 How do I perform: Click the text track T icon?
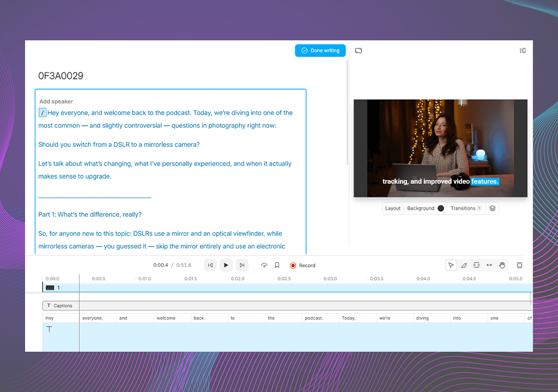click(x=49, y=329)
